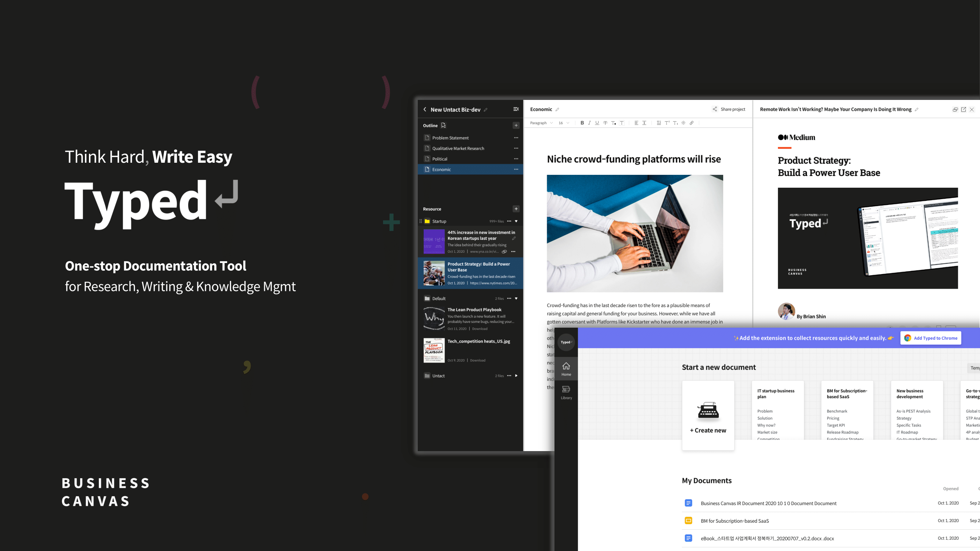Screen dimensions: 980x551
Task: Collapse the Startup resource folder
Action: pos(516,221)
